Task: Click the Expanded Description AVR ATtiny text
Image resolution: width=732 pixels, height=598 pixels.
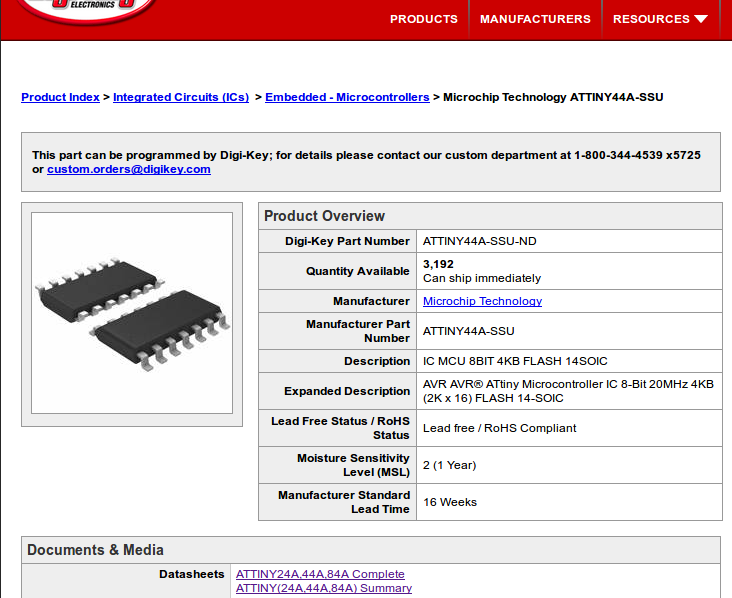Action: pos(568,391)
